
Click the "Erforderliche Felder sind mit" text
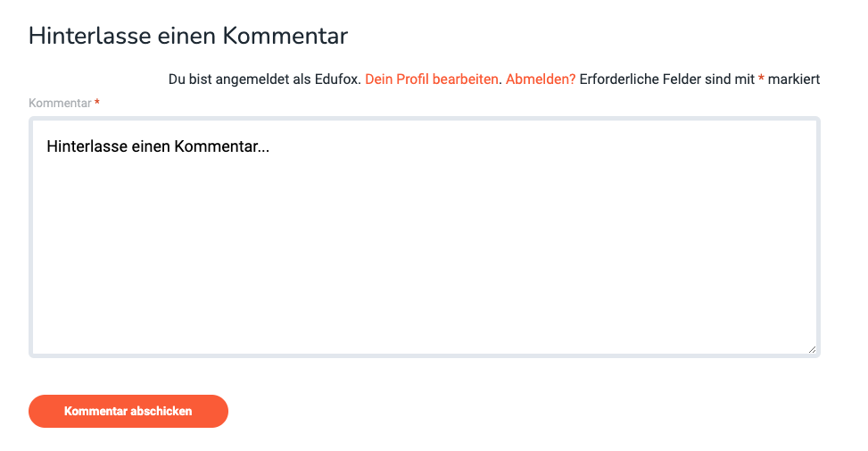666,79
